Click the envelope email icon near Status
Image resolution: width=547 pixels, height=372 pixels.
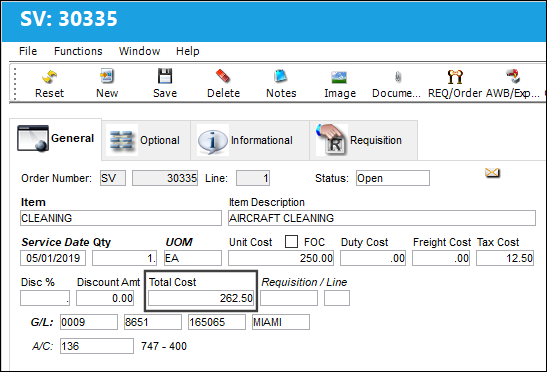tap(492, 172)
